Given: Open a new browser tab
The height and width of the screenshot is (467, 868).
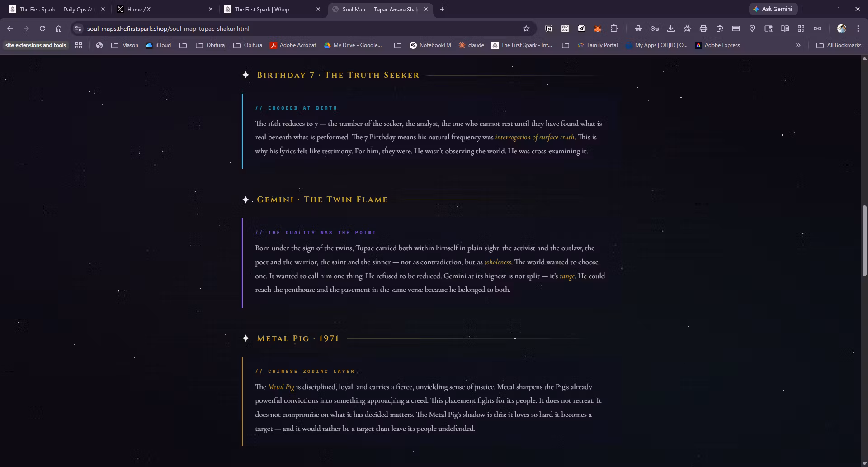Looking at the screenshot, I should click(x=442, y=9).
